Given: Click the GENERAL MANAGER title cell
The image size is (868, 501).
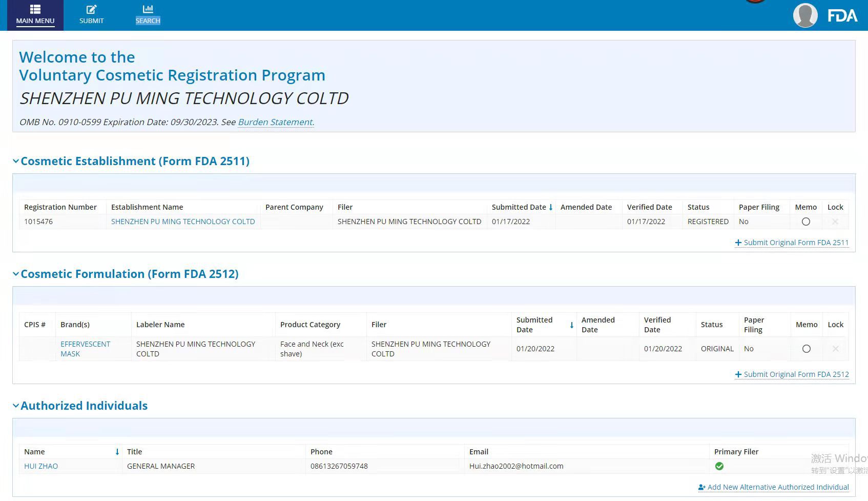Looking at the screenshot, I should [161, 466].
